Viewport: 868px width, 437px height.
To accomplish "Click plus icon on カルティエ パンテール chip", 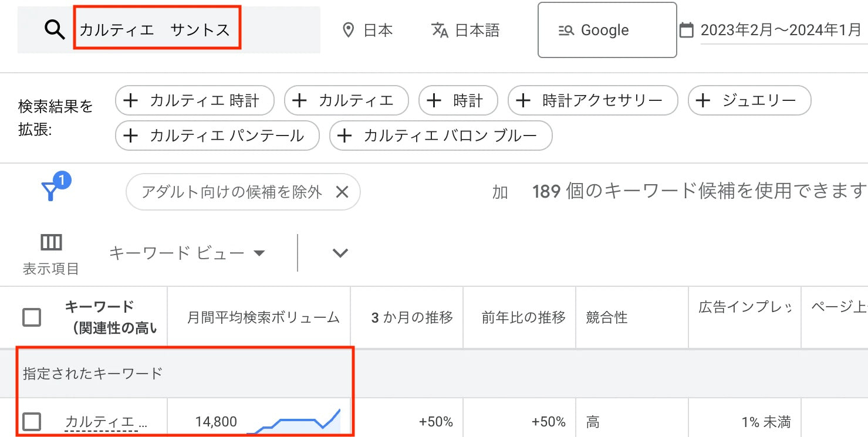I will click(x=130, y=136).
